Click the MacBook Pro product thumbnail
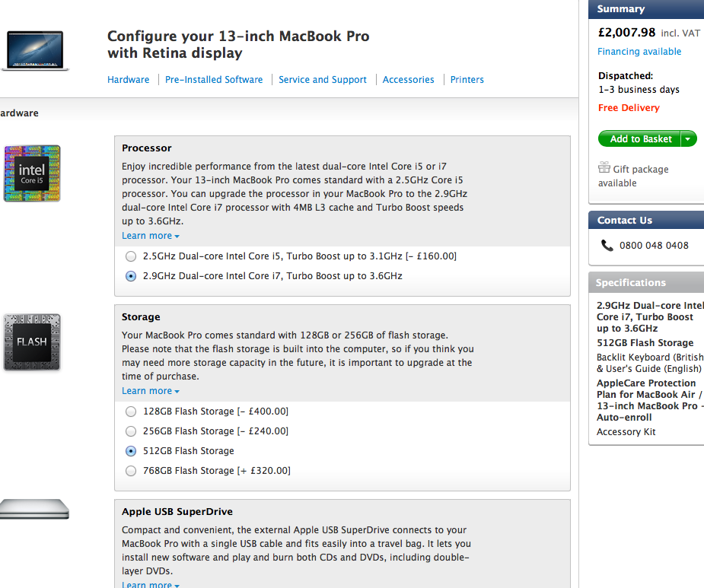The height and width of the screenshot is (588, 704). click(x=36, y=51)
